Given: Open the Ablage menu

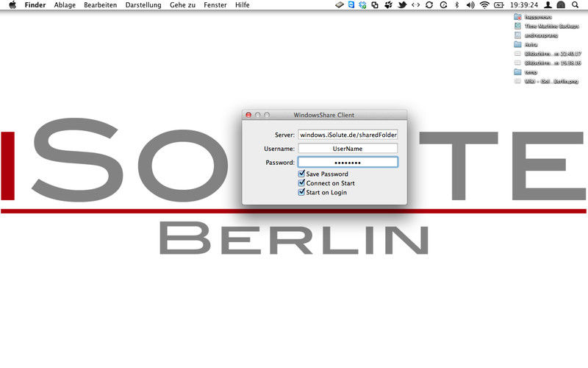Looking at the screenshot, I should (x=65, y=5).
